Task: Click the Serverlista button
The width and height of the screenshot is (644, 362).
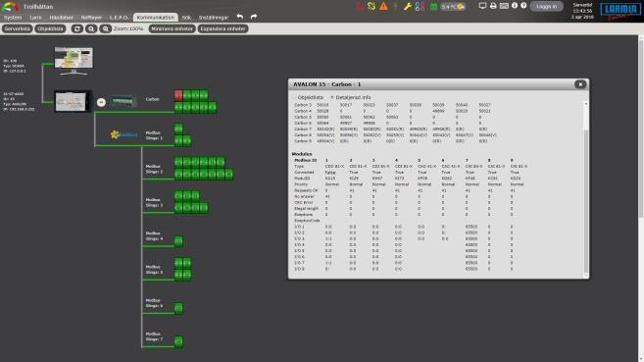Action: pyautogui.click(x=18, y=28)
